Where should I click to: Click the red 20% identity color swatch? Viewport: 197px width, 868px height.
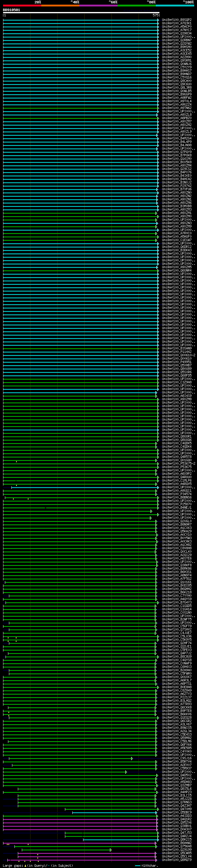click(22, 6)
